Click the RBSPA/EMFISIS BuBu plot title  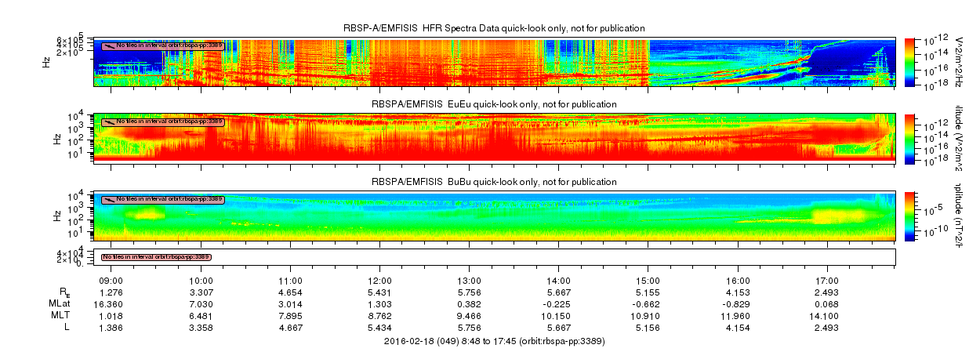click(x=495, y=181)
